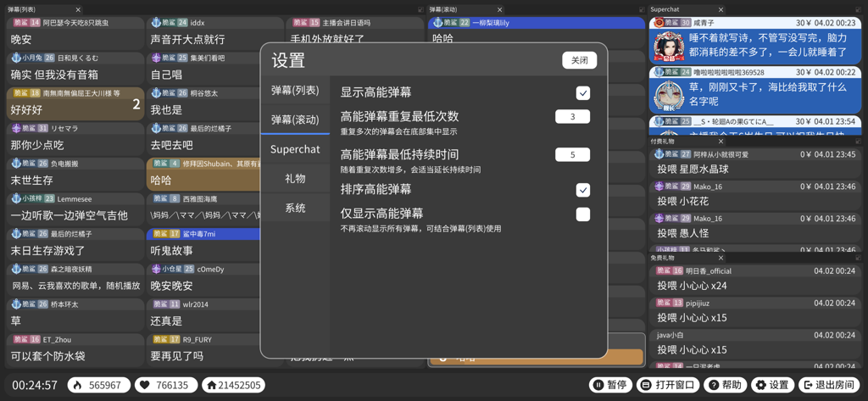Click the elapsed timer 00:24:57
This screenshot has width=868, height=401.
click(35, 385)
